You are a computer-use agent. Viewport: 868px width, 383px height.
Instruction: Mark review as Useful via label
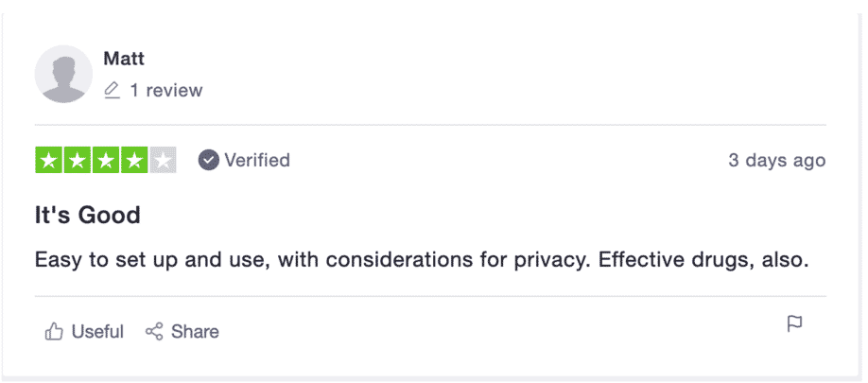click(x=97, y=332)
